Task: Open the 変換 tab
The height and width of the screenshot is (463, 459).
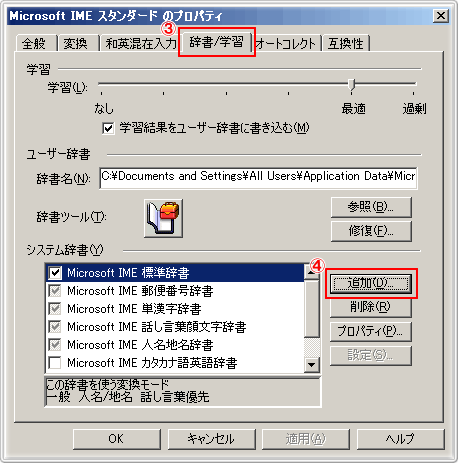Action: pyautogui.click(x=76, y=43)
